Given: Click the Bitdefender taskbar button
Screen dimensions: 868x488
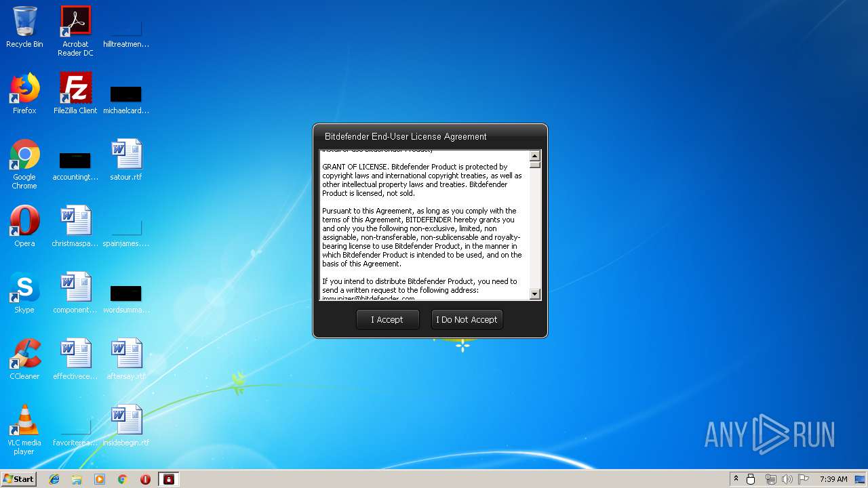Looking at the screenshot, I should click(x=168, y=479).
